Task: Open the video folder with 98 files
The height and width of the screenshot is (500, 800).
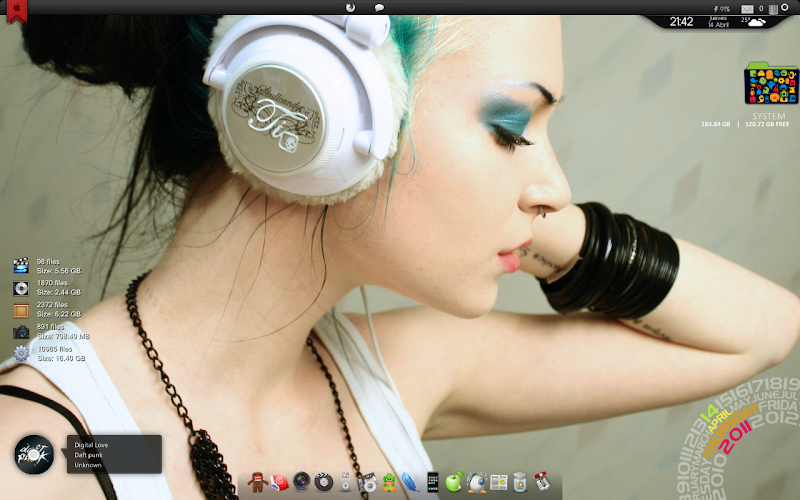Action: point(20,266)
